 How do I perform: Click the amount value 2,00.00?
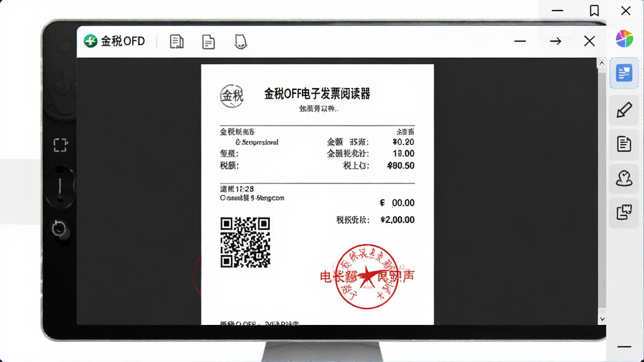(x=397, y=220)
